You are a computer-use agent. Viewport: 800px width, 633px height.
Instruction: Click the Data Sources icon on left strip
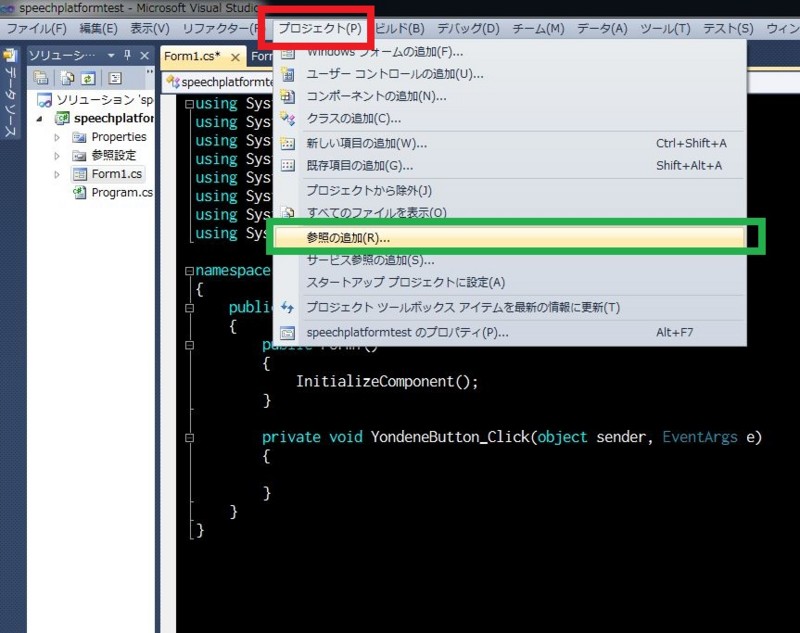pyautogui.click(x=10, y=55)
